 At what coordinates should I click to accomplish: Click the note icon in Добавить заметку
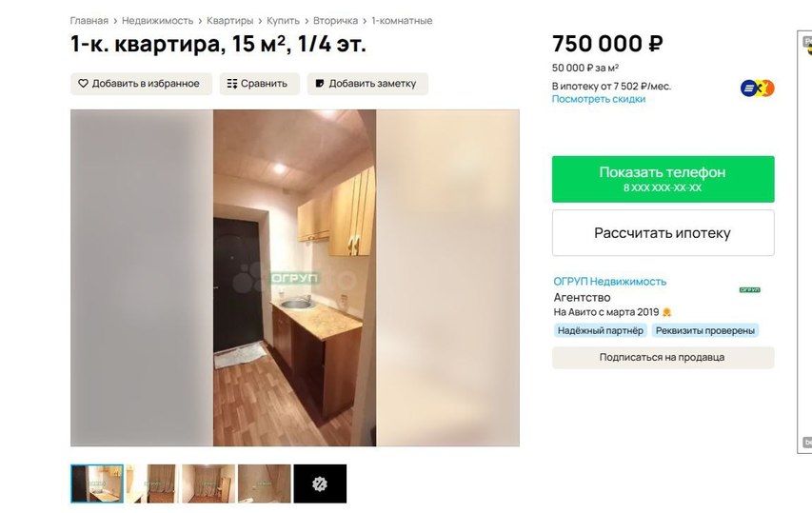point(320,84)
